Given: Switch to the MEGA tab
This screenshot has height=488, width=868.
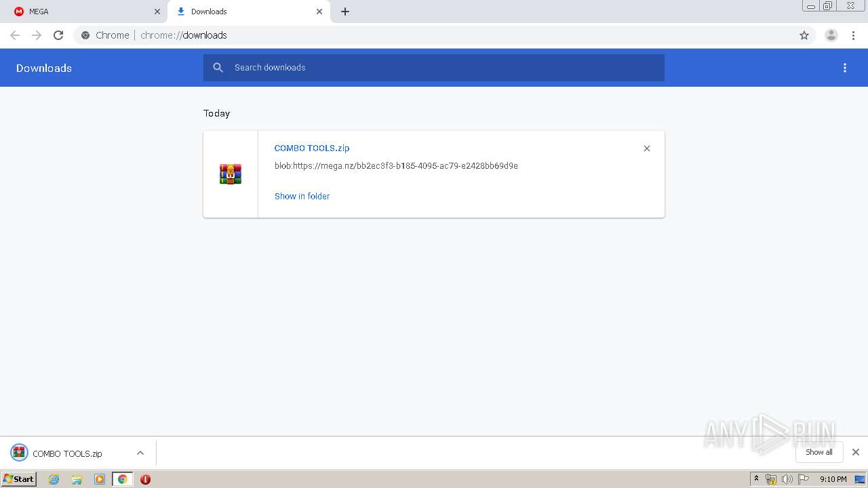Looking at the screenshot, I should [85, 12].
